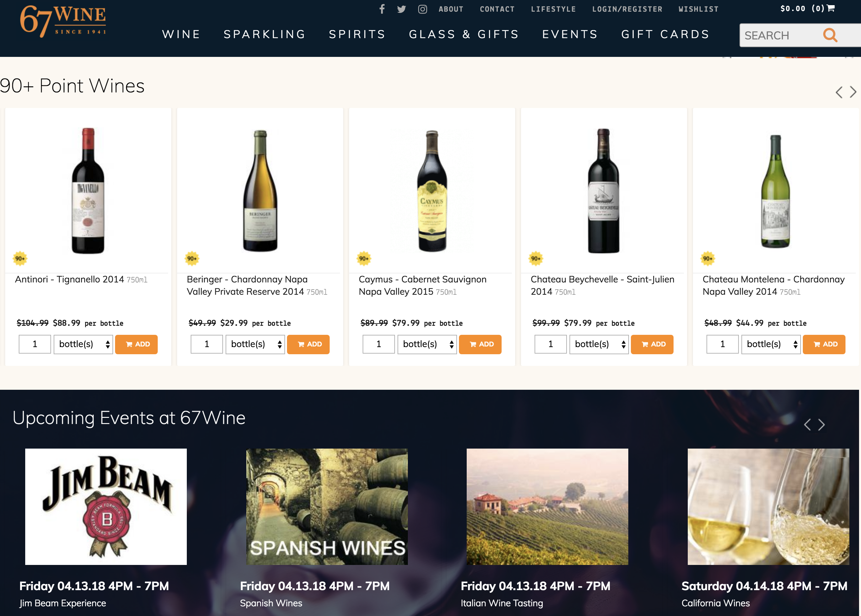Go to next 90+ Point Wines slide
Image resolution: width=861 pixels, height=616 pixels.
pos(853,92)
